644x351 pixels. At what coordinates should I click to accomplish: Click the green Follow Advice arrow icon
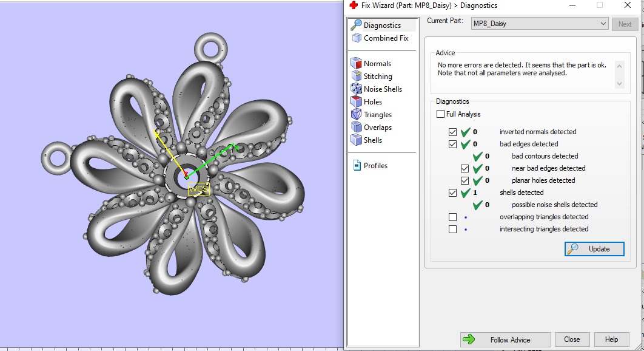tap(469, 339)
